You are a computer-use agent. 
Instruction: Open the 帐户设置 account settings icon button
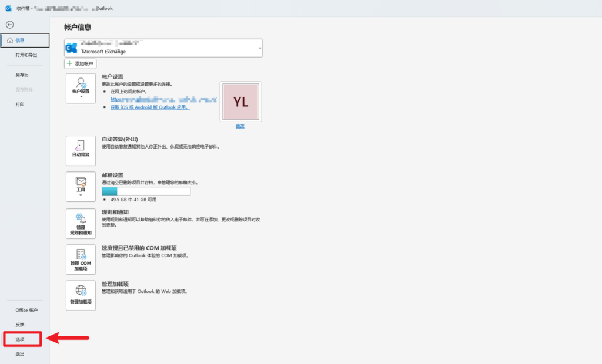pos(81,88)
